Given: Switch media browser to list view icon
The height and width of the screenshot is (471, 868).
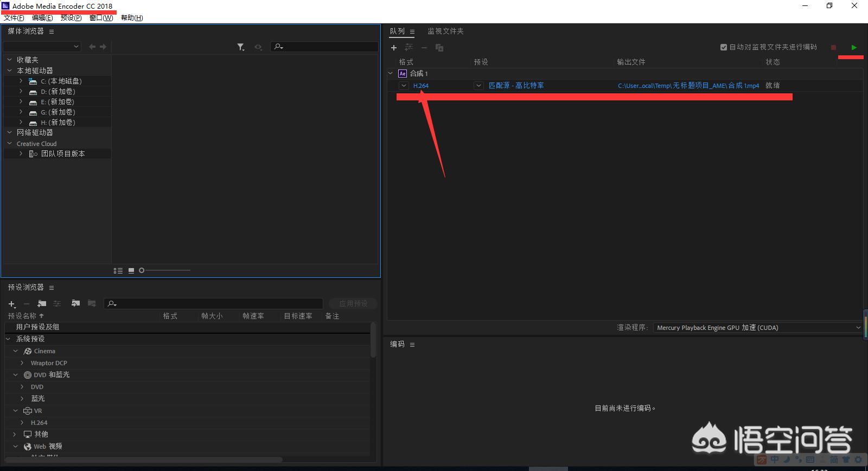Looking at the screenshot, I should (118, 270).
